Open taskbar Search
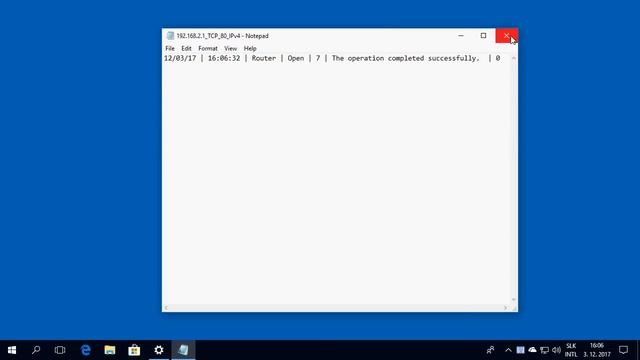Screen dimensions: 640x360 coord(36,350)
